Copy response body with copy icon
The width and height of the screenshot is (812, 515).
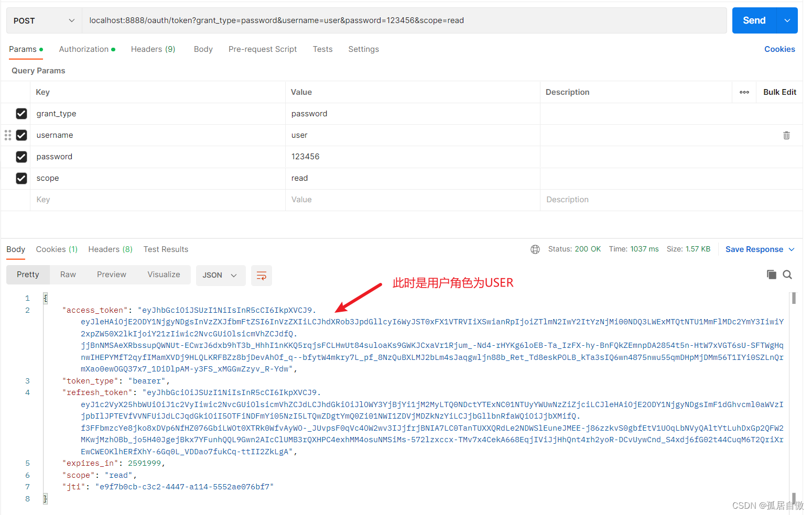pos(771,275)
